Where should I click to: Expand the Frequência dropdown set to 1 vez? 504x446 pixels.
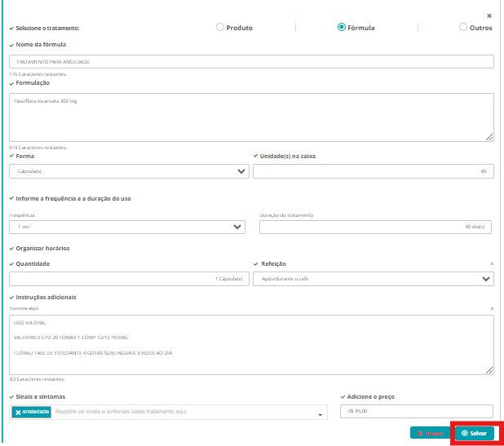pyautogui.click(x=126, y=227)
